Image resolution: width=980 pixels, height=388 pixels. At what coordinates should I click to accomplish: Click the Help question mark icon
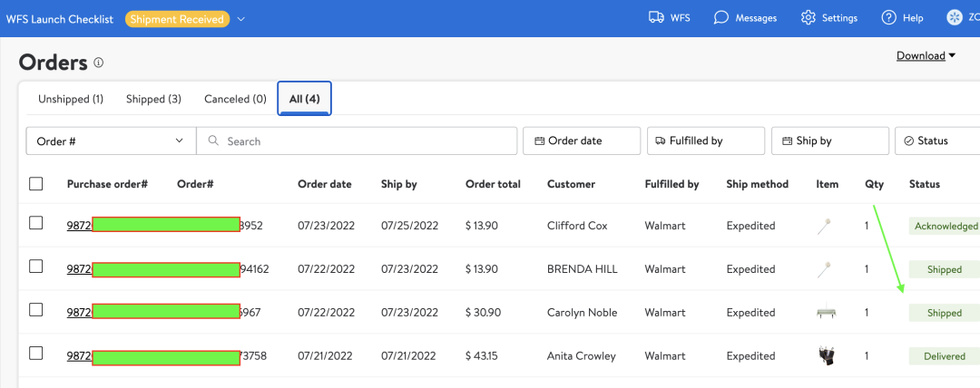tap(888, 18)
